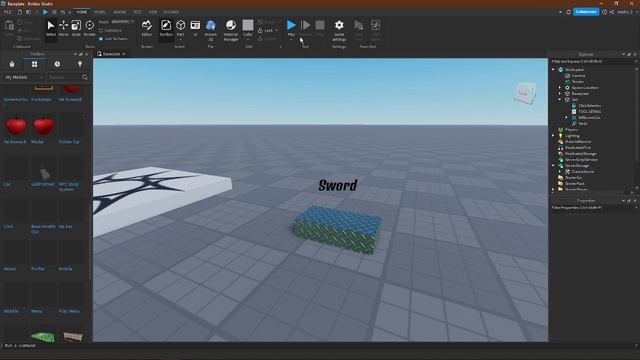Toggle the Toolbox panel button

click(x=166, y=29)
